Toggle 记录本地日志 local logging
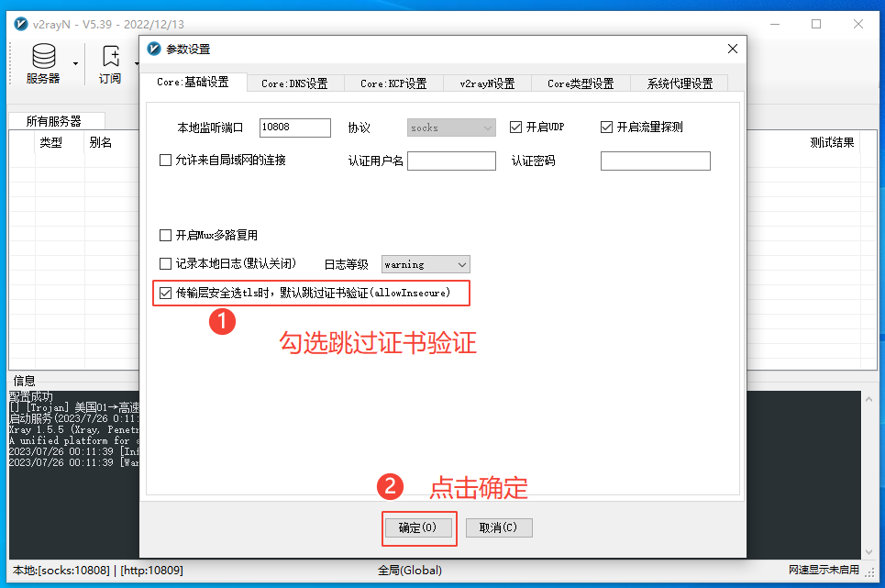 point(166,263)
